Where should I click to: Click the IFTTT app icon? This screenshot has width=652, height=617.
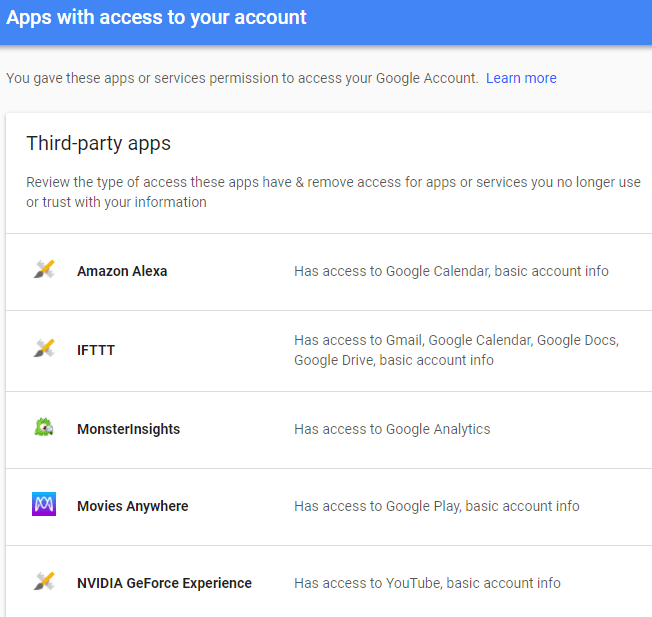[44, 350]
